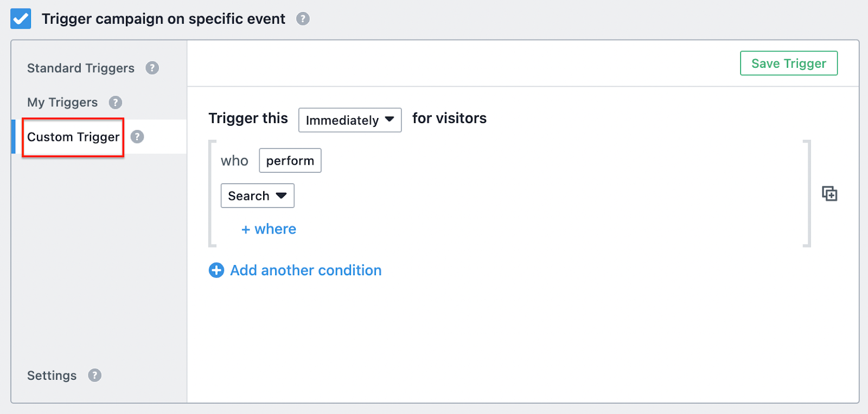
Task: Select the Custom Trigger tab
Action: tap(73, 137)
